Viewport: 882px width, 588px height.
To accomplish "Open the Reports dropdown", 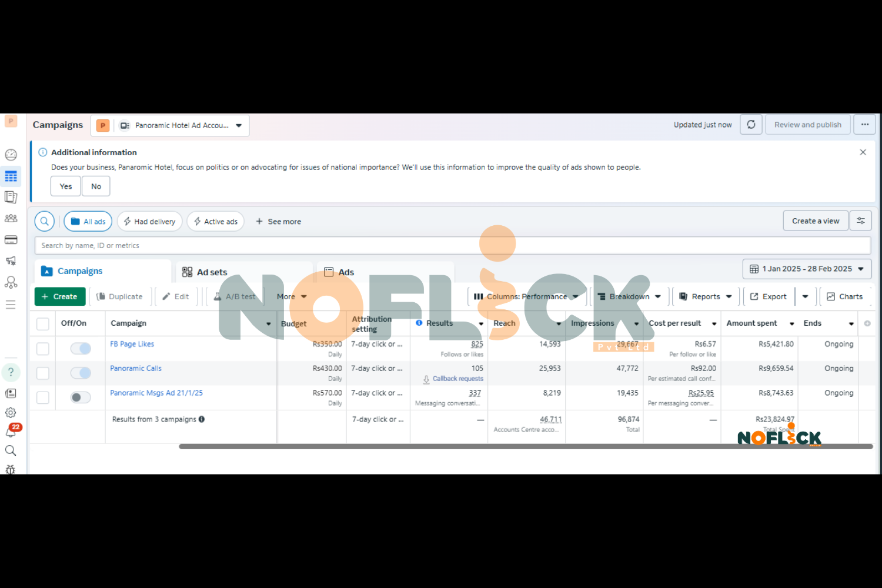I will 706,296.
